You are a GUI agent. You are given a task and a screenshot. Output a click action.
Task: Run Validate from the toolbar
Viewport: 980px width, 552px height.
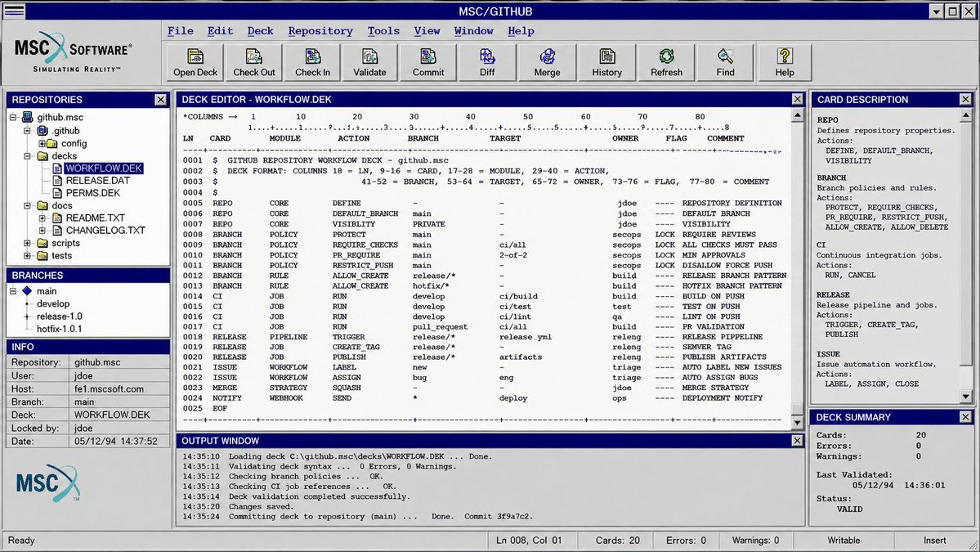pyautogui.click(x=369, y=62)
